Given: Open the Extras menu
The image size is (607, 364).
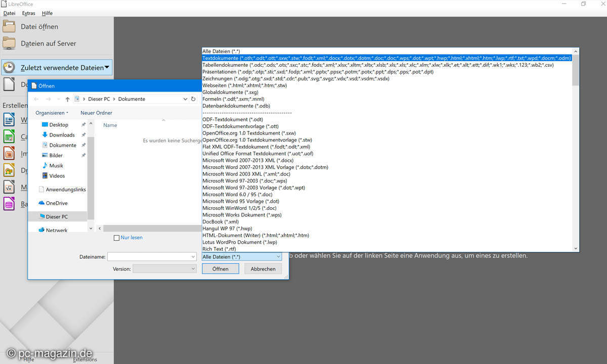Looking at the screenshot, I should [x=29, y=13].
